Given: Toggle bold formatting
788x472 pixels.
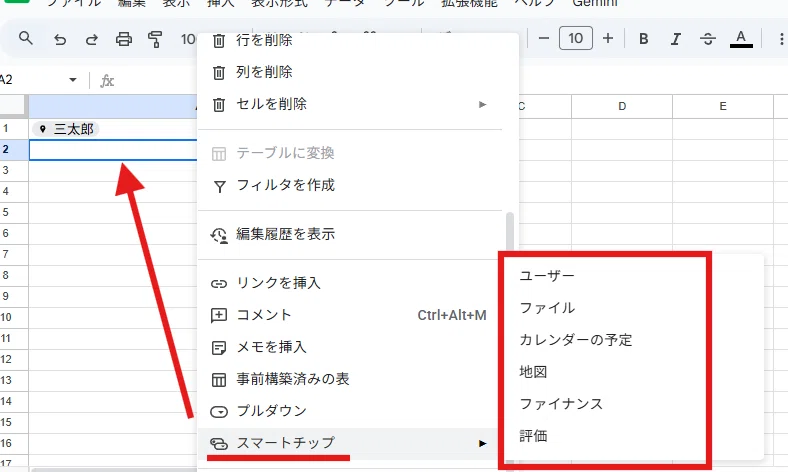Looking at the screenshot, I should click(643, 39).
